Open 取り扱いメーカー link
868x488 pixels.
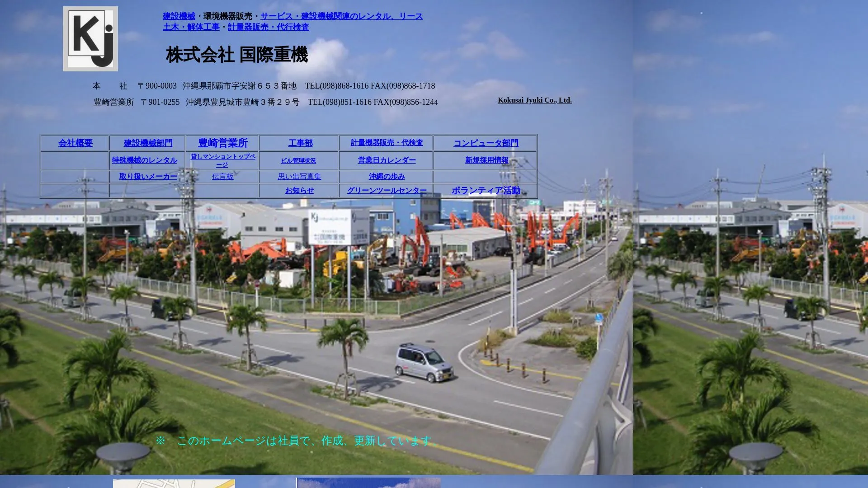148,177
